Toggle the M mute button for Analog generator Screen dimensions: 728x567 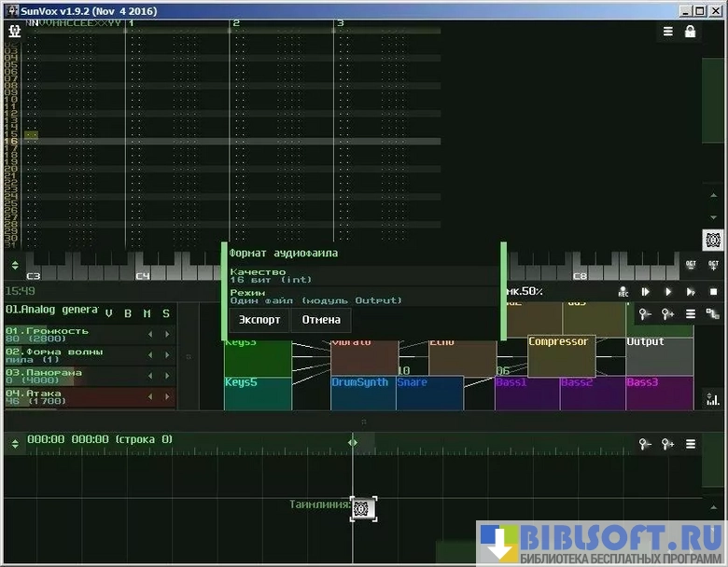pyautogui.click(x=147, y=313)
